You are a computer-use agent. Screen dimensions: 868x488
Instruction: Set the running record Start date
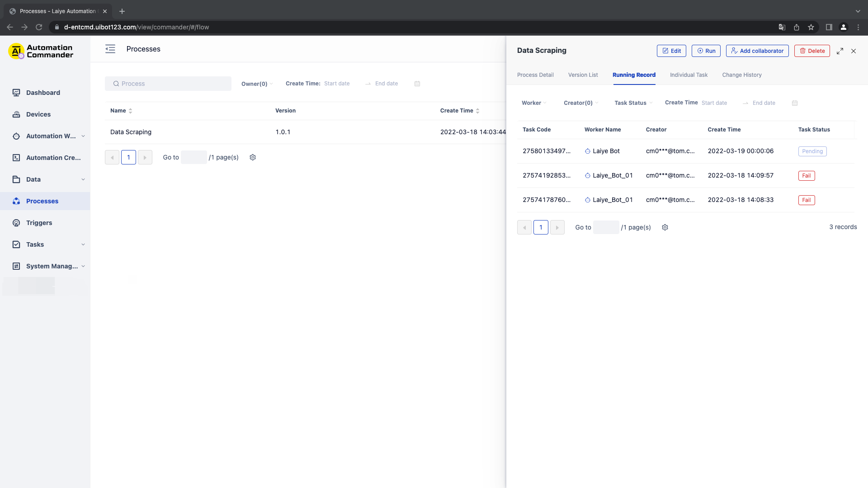click(714, 103)
